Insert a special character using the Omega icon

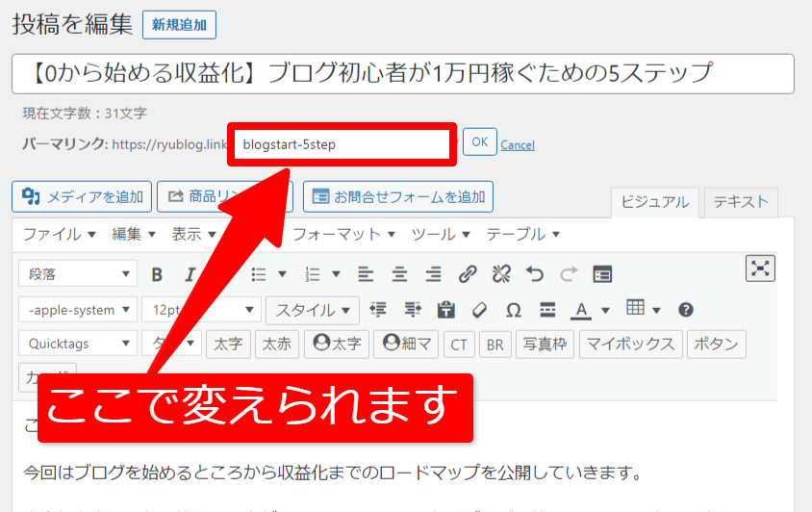[x=513, y=310]
